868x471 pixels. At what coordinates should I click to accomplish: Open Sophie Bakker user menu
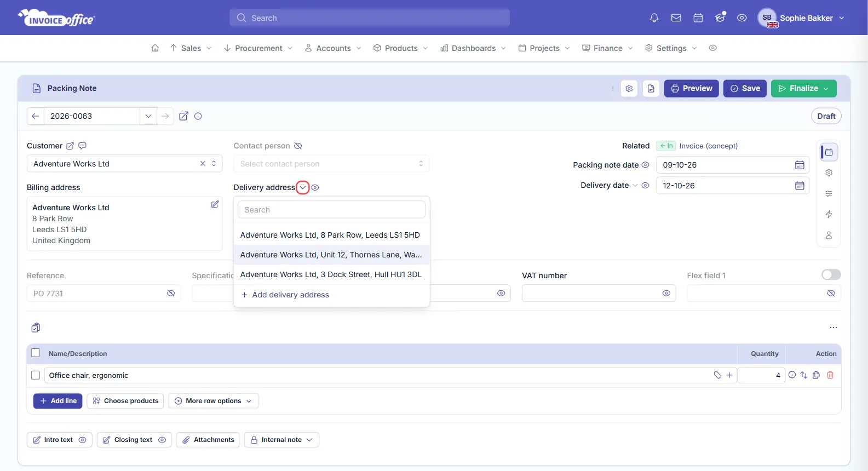click(x=801, y=18)
